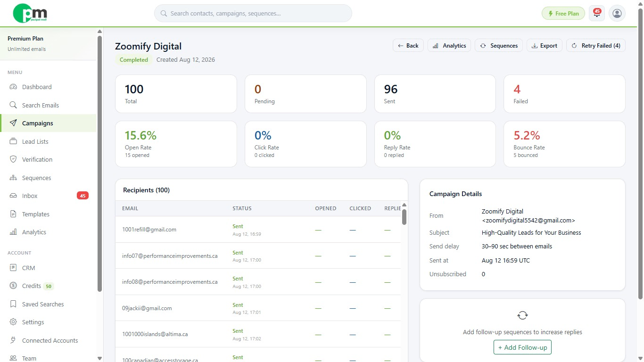Click recipient 1001refill@gmail.com
Image resolution: width=644 pixels, height=362 pixels.
[x=149, y=230]
